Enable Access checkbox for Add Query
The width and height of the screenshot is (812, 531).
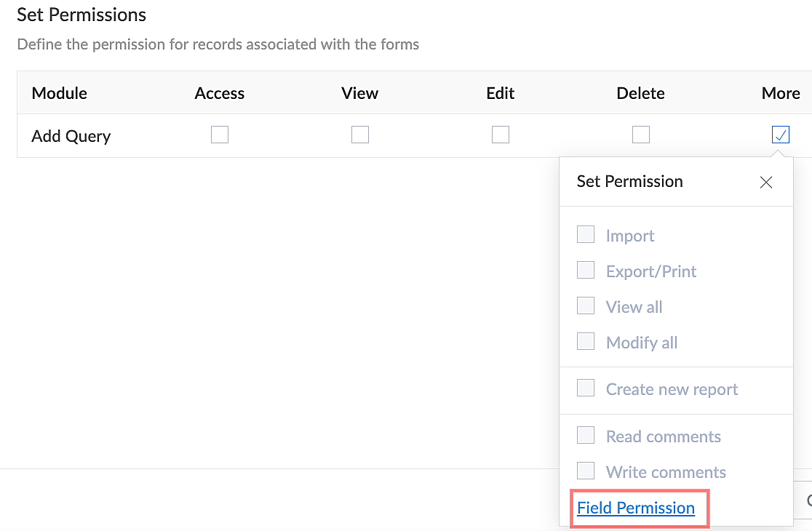220,135
